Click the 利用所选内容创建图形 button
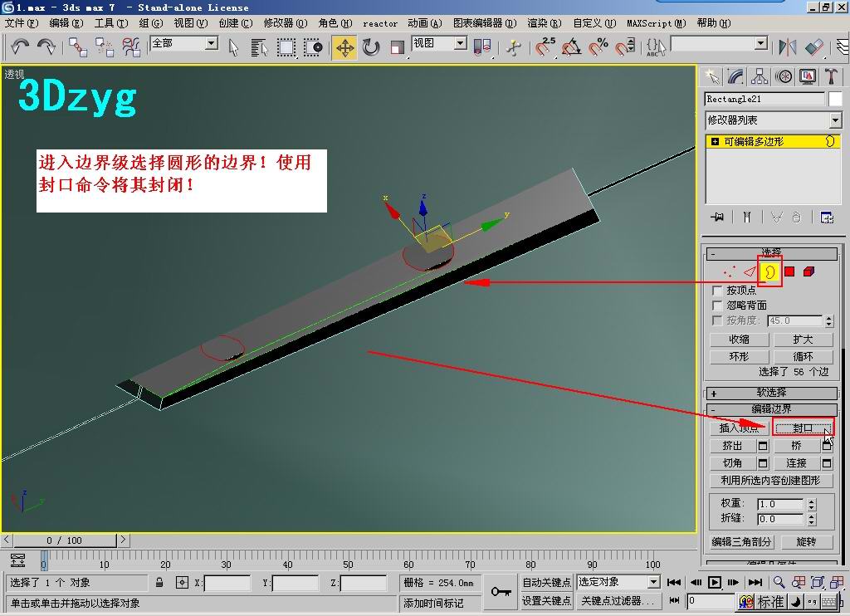This screenshot has width=850, height=616. pyautogui.click(x=771, y=481)
